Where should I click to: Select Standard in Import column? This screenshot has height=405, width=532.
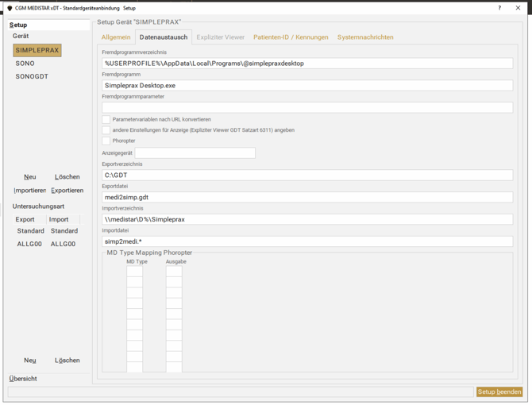(x=64, y=231)
